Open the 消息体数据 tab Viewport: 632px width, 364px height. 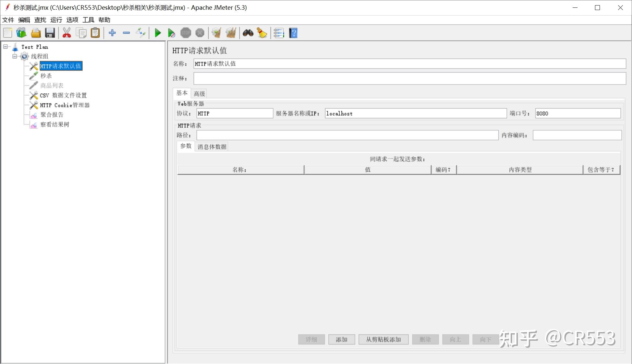tap(211, 146)
